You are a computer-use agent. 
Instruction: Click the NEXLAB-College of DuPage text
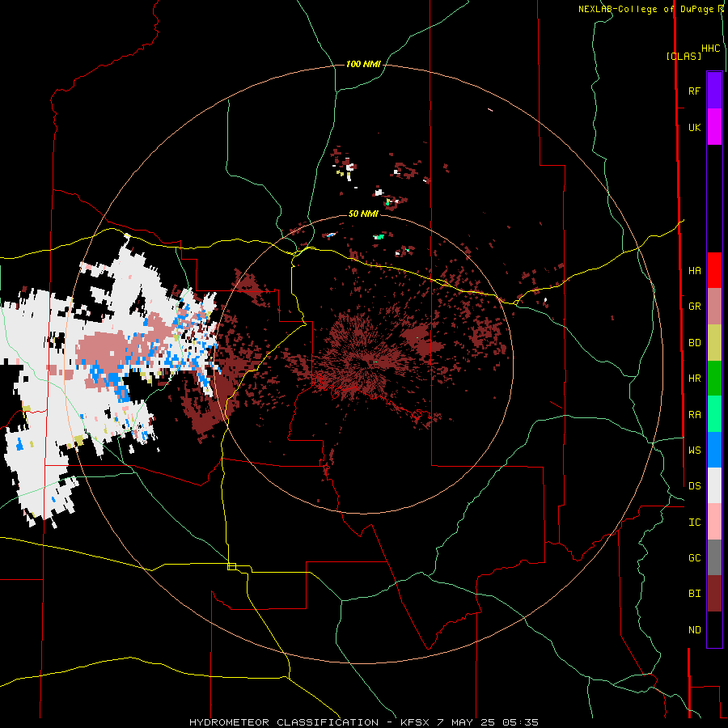pos(645,9)
